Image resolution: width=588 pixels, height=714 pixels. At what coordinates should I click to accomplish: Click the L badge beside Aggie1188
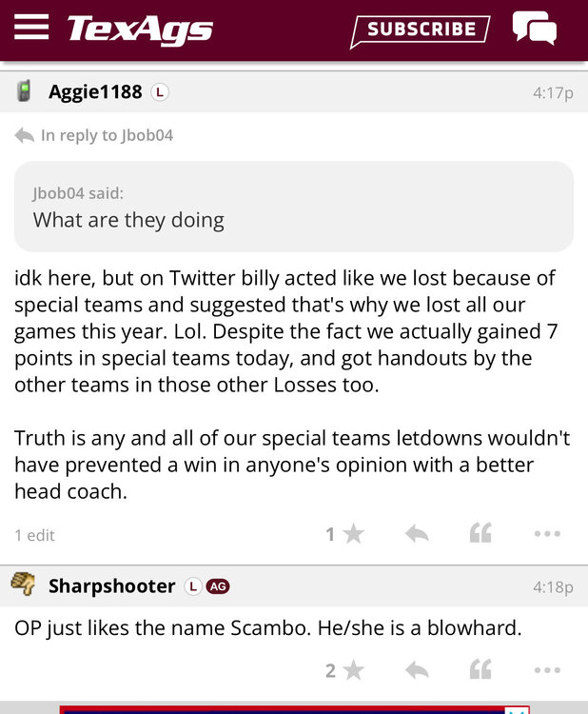pos(160,92)
